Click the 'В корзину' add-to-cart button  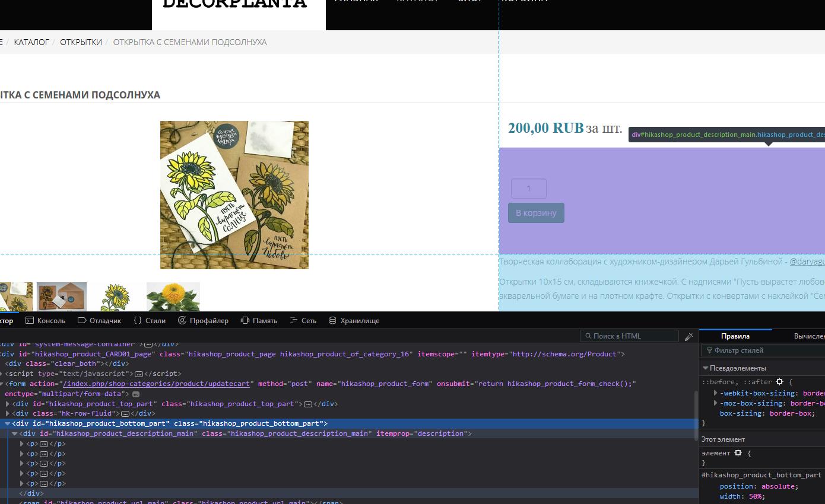536,213
